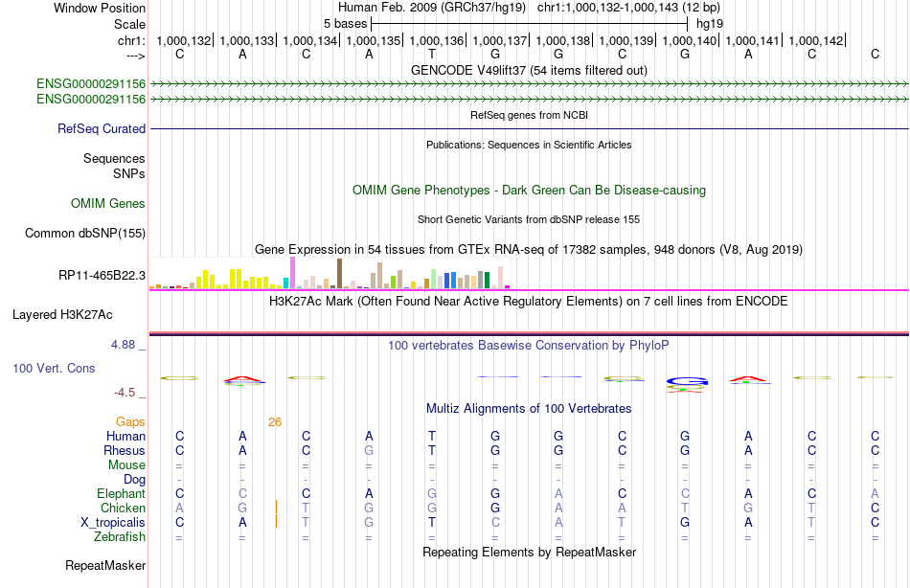Click the ---> sequence direction arrow label
Viewport: 910px width, 588px height.
pyautogui.click(x=136, y=56)
